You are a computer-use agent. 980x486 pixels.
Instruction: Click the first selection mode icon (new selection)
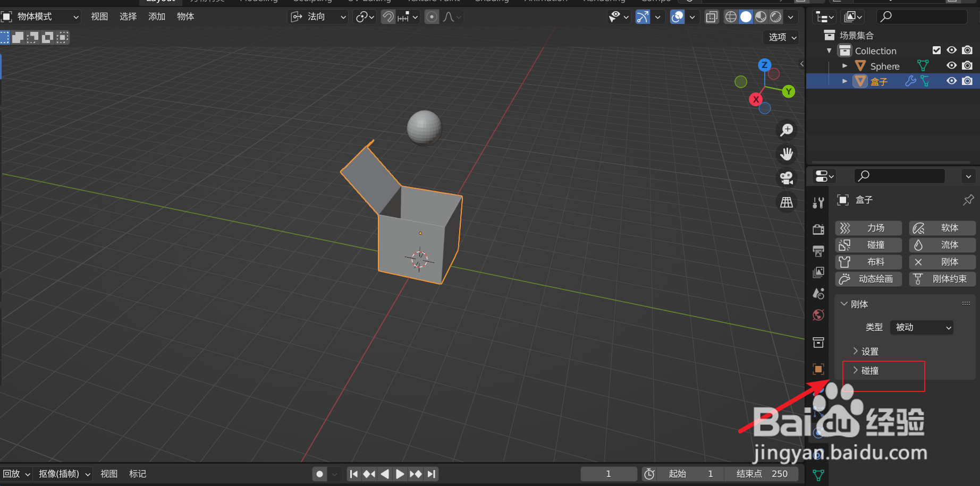coord(5,37)
